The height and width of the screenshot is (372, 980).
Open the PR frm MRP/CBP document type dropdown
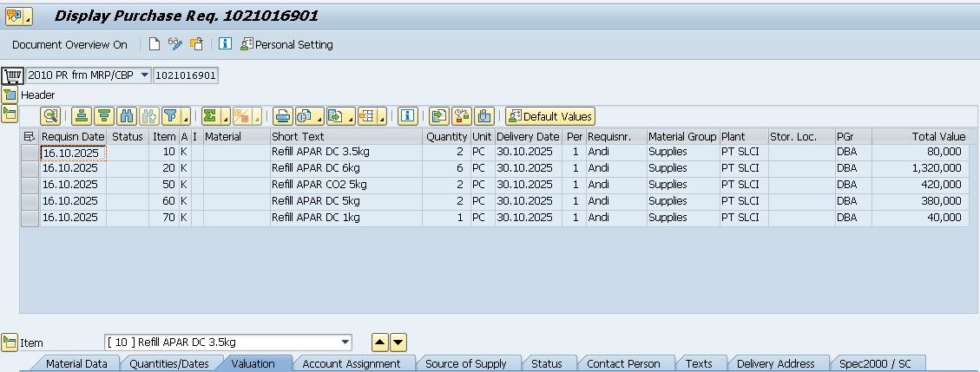144,75
